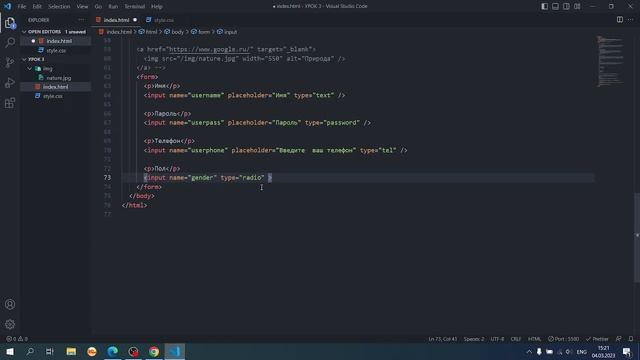Viewport: 640px width, 360px height.
Task: Click the google.ru link in code
Action: pos(211,49)
